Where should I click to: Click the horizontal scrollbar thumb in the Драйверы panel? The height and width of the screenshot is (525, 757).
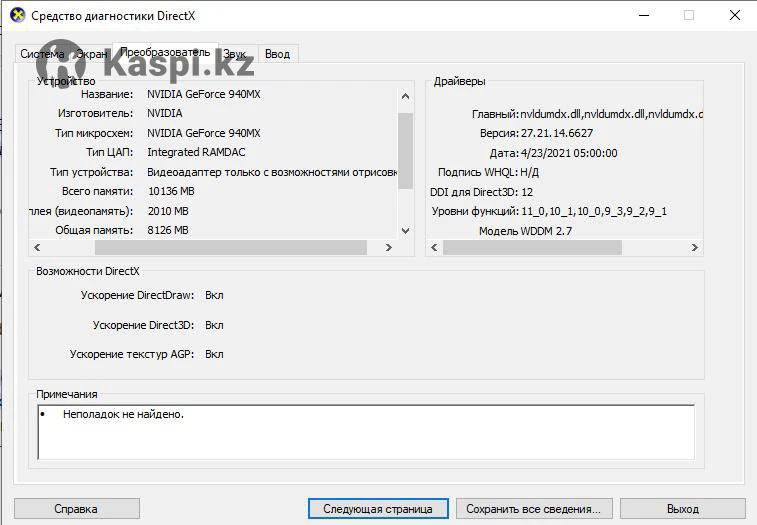coord(532,247)
